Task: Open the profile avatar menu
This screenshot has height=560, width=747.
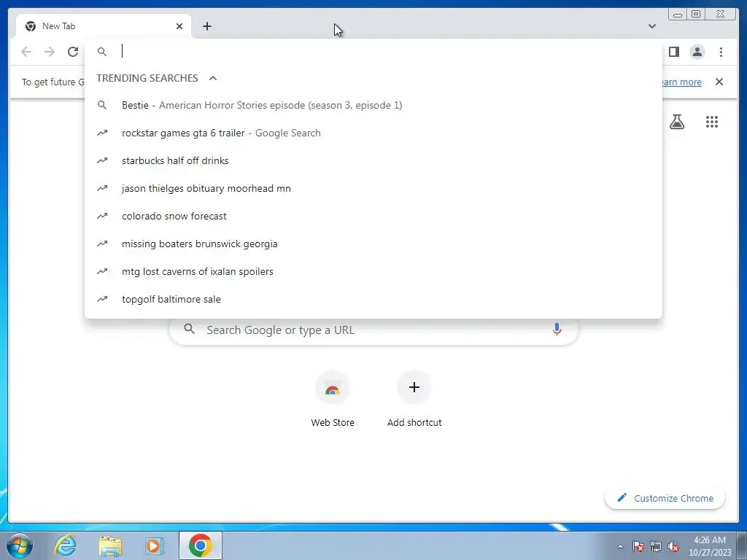Action: pyautogui.click(x=697, y=52)
